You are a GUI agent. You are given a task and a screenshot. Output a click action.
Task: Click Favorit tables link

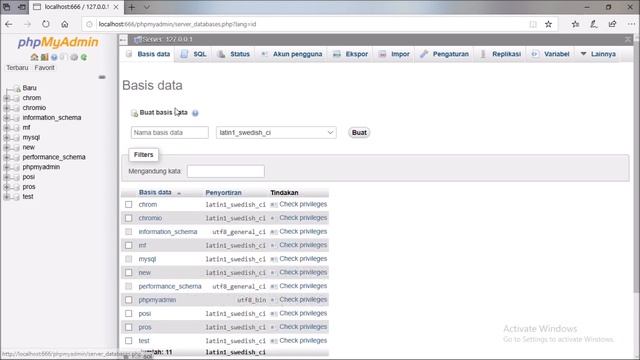(x=44, y=68)
